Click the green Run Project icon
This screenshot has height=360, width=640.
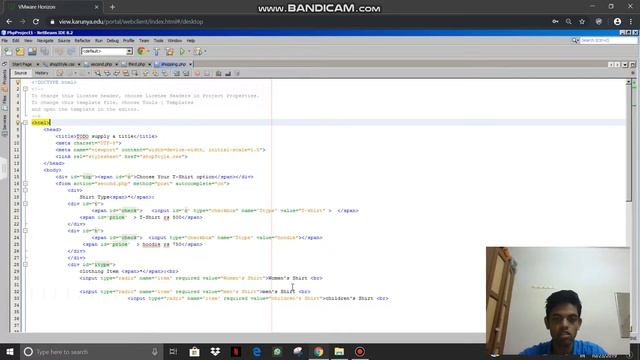pyautogui.click(x=182, y=51)
